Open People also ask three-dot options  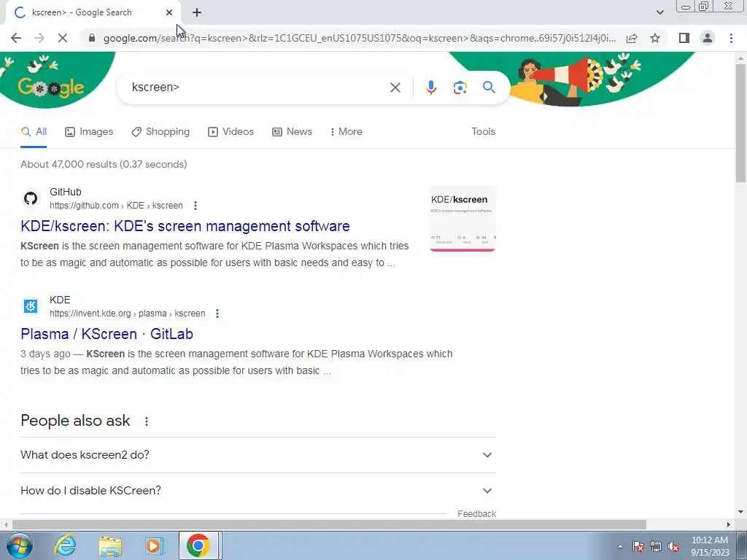pyautogui.click(x=147, y=421)
